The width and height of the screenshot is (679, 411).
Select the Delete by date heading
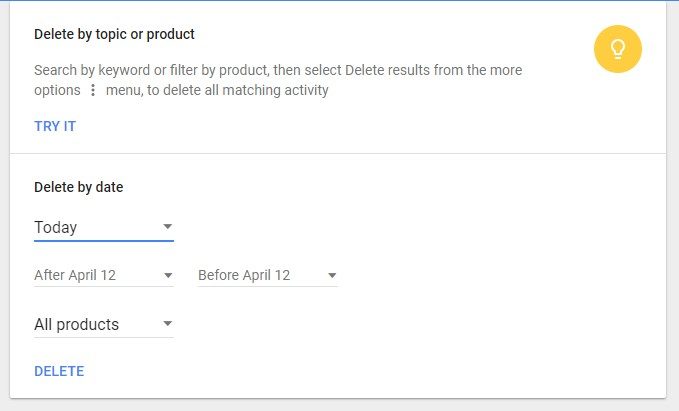[x=79, y=187]
